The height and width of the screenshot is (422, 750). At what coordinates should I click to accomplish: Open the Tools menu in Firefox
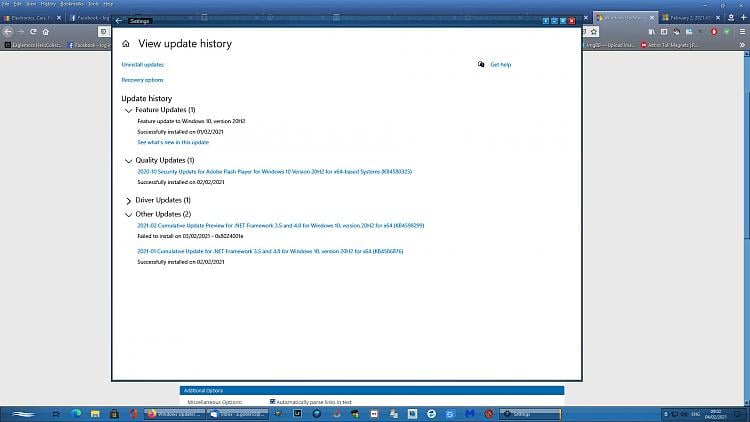[x=93, y=4]
